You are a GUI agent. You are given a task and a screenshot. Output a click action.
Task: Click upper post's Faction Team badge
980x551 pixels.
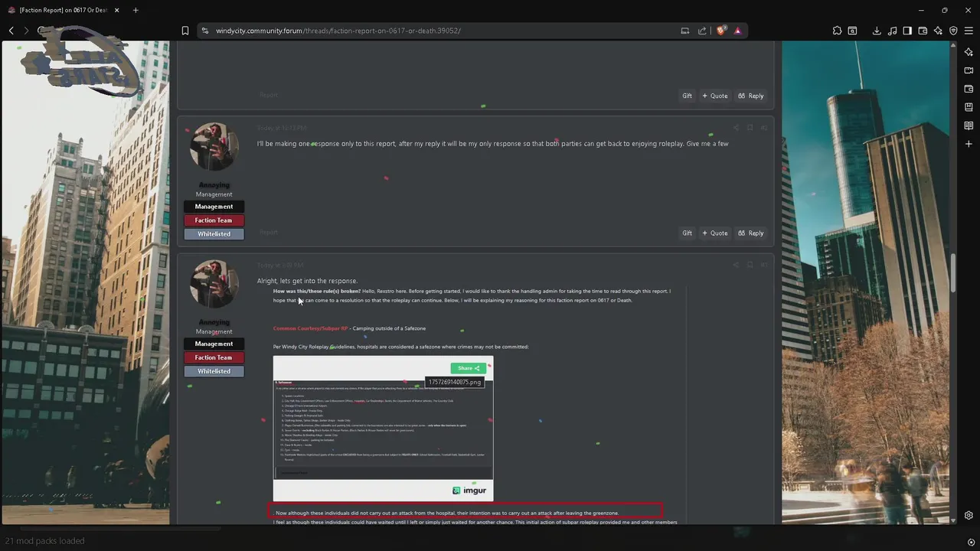[214, 220]
